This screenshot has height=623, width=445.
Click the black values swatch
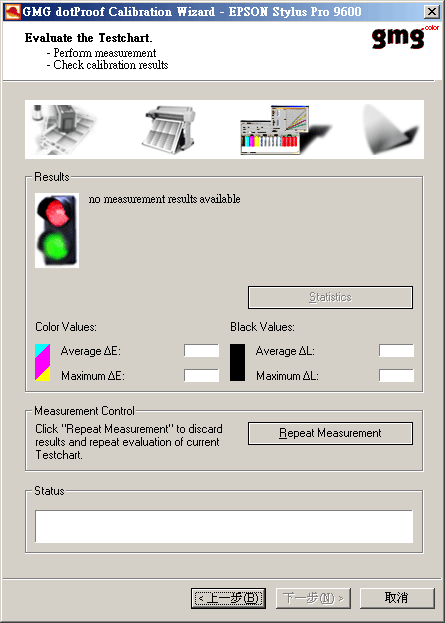[x=237, y=363]
